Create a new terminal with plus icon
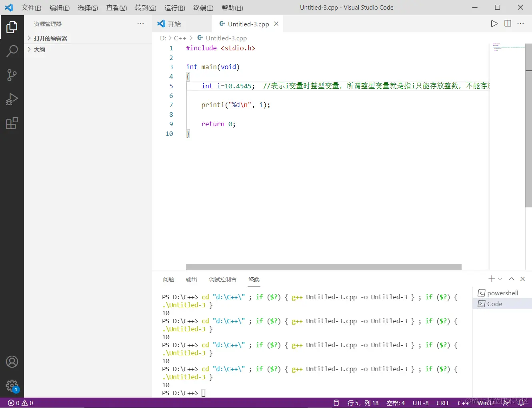 pyautogui.click(x=492, y=279)
